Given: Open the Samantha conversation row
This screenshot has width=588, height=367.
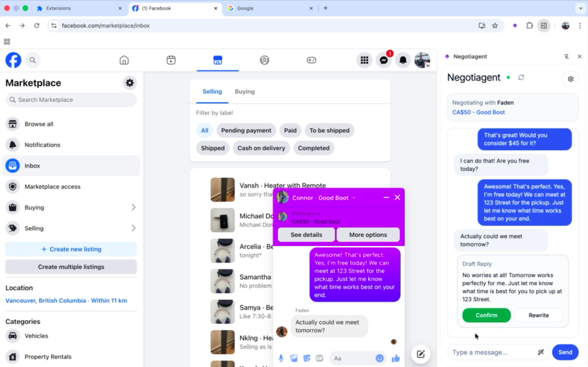Looking at the screenshot, I should (242, 281).
